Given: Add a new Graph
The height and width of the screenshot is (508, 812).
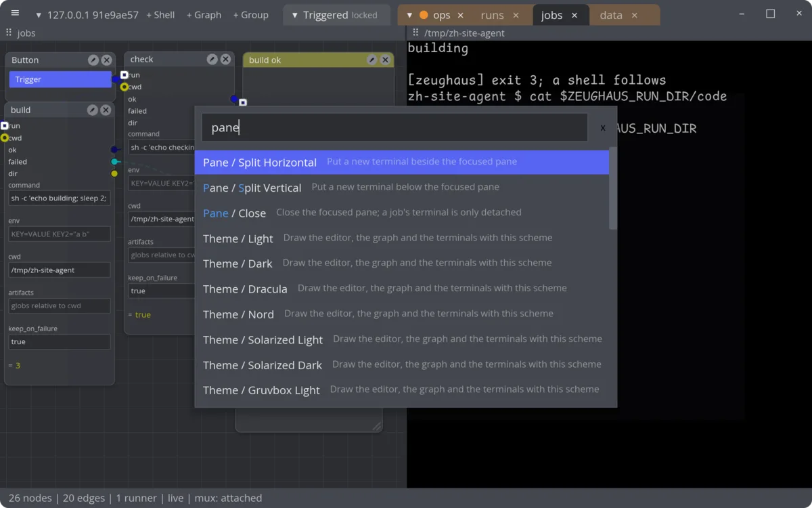Looking at the screenshot, I should 204,15.
